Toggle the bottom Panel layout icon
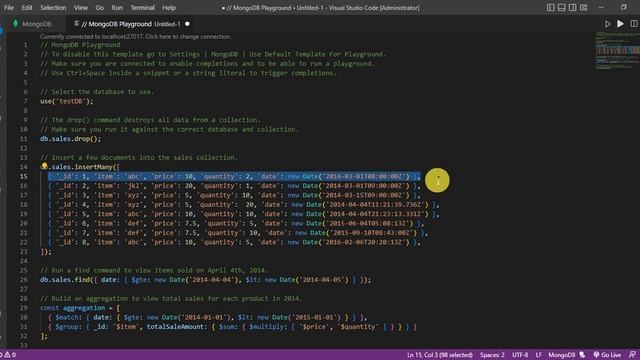Viewport: 640px width, 360px height. pyautogui.click(x=561, y=7)
